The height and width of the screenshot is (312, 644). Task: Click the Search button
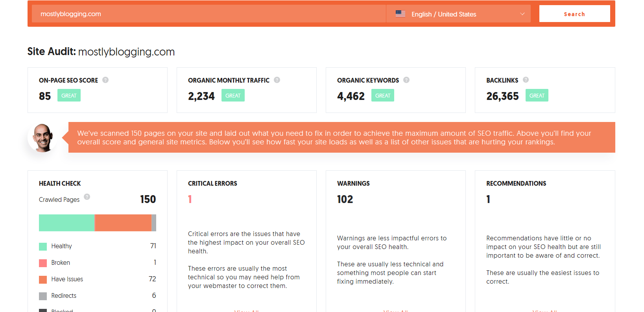tap(574, 14)
